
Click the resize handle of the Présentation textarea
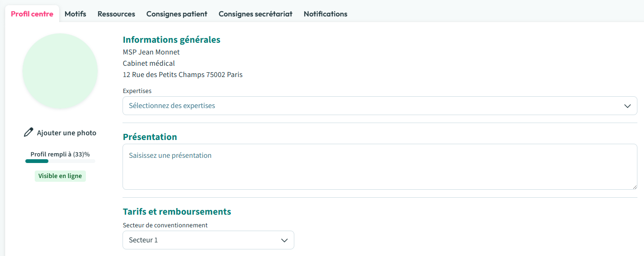[x=634, y=186]
